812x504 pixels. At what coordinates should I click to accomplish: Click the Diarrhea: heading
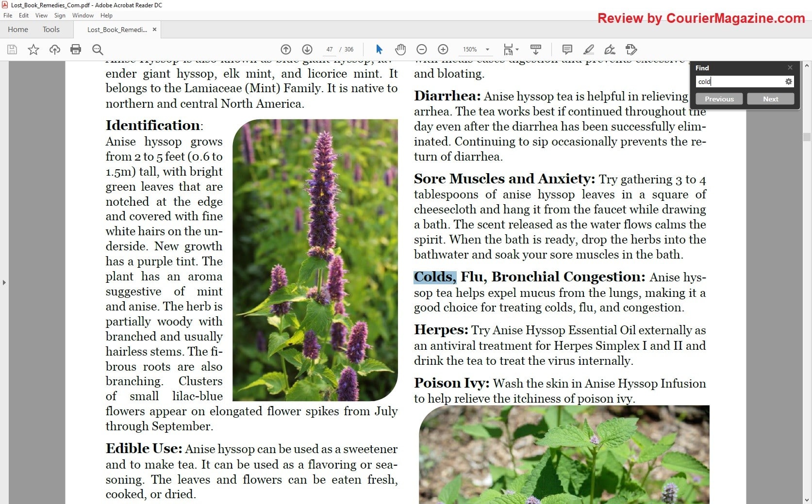[447, 96]
